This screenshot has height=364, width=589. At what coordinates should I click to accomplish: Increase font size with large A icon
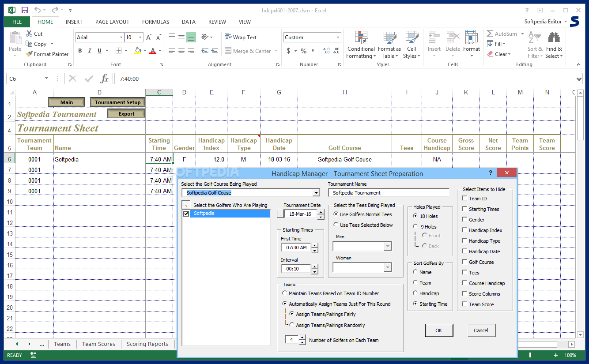(x=149, y=38)
